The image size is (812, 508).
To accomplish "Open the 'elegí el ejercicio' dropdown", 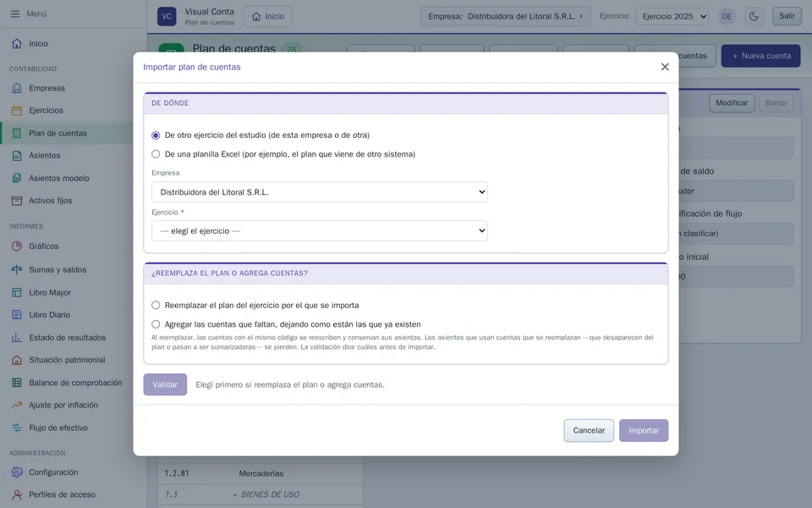I will [x=320, y=230].
